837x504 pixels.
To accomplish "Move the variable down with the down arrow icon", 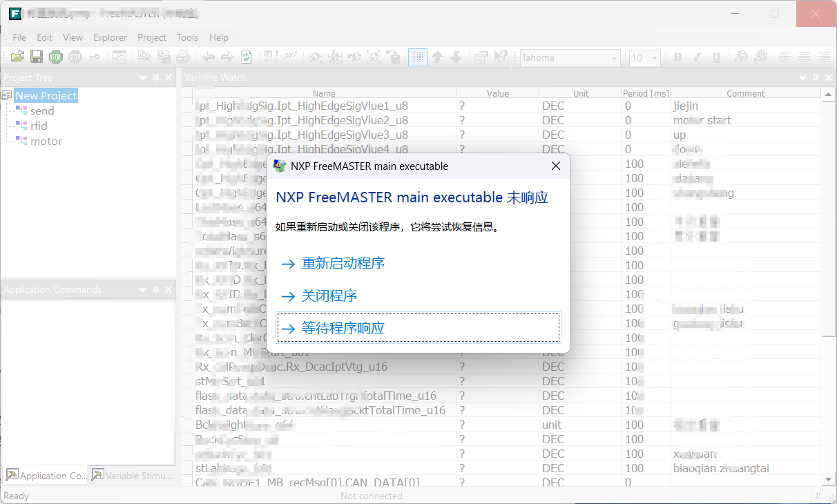I will (455, 57).
